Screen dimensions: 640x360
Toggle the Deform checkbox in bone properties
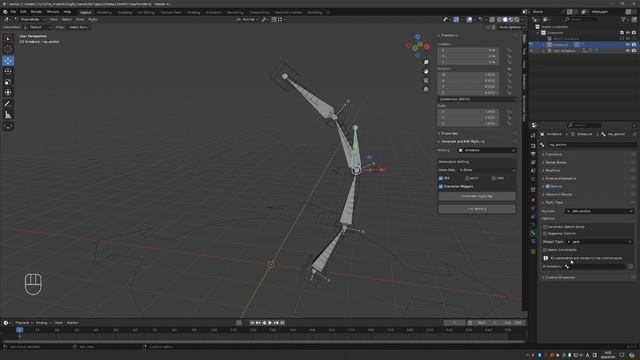pyautogui.click(x=547, y=187)
